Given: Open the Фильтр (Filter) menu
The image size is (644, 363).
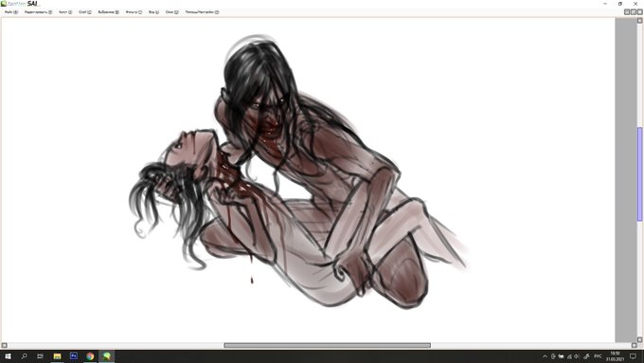Looking at the screenshot, I should point(134,12).
